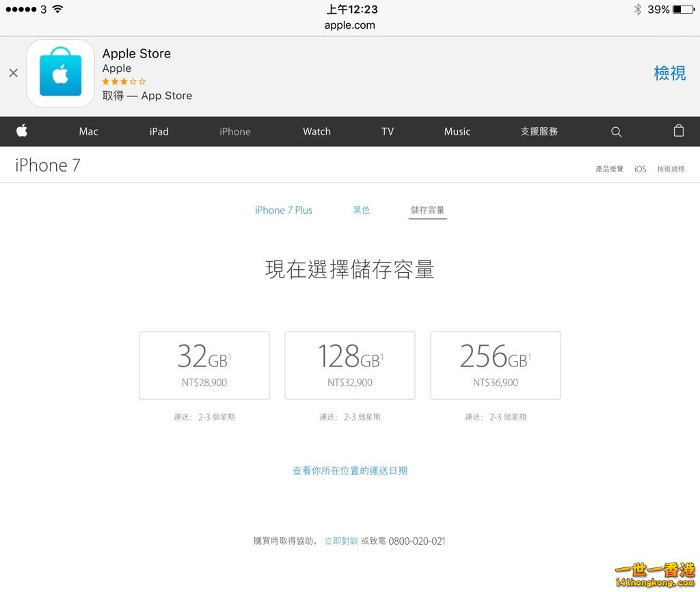Tap the Apple Store app icon

pyautogui.click(x=60, y=73)
